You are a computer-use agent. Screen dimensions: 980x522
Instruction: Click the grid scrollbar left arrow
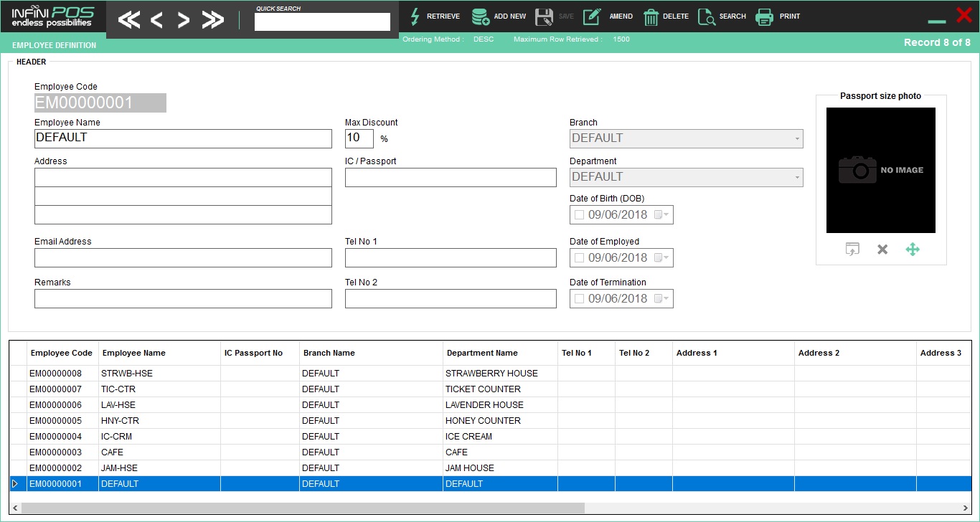(15, 508)
